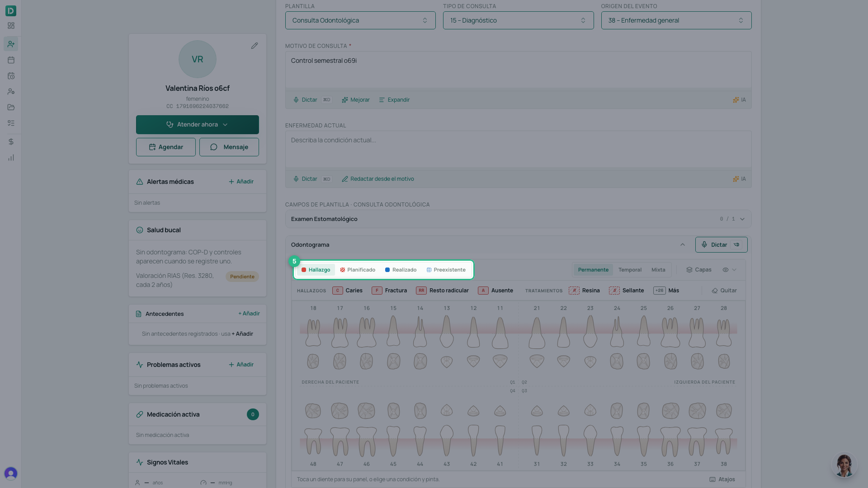Click the Mensaje button

(x=229, y=147)
